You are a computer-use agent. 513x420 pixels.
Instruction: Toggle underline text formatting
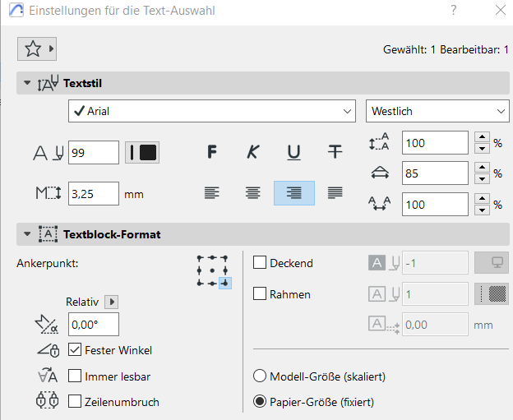pos(293,152)
